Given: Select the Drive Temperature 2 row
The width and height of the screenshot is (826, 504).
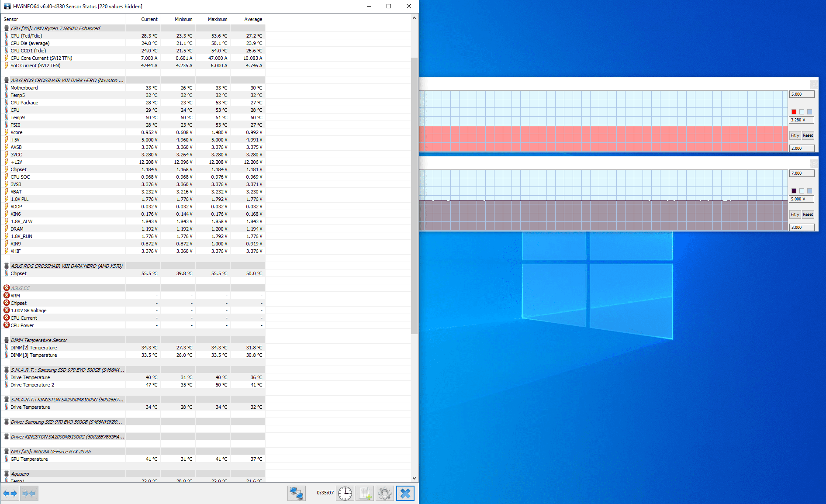Looking at the screenshot, I should [134, 385].
